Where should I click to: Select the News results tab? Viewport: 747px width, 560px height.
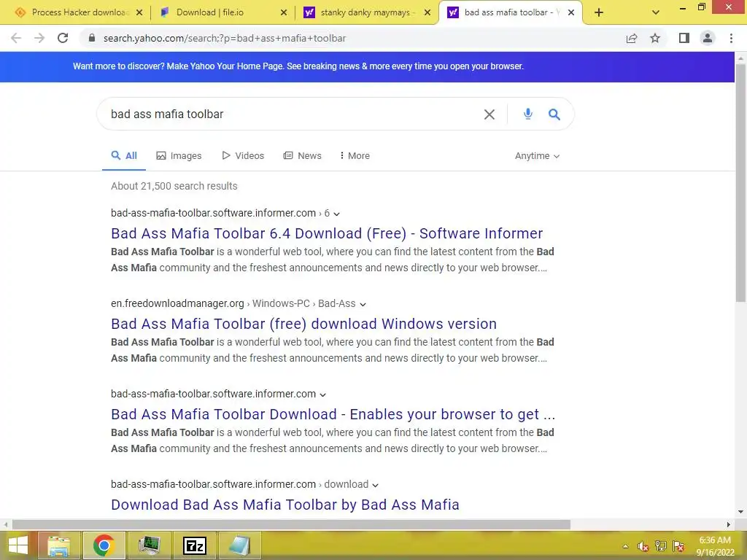[x=302, y=156]
